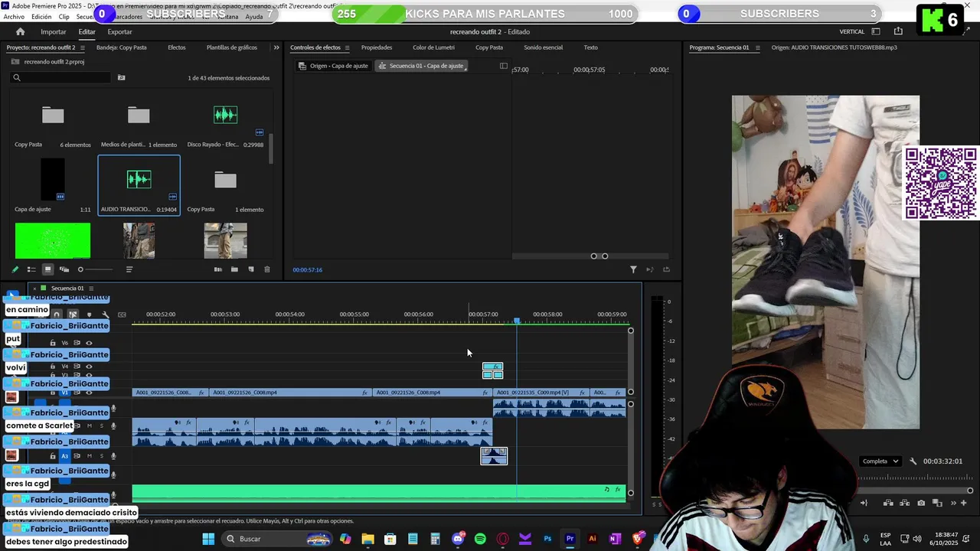Screen dimensions: 980x551
Task: Open Bandeja: Copy Pasta tab
Action: coord(122,47)
